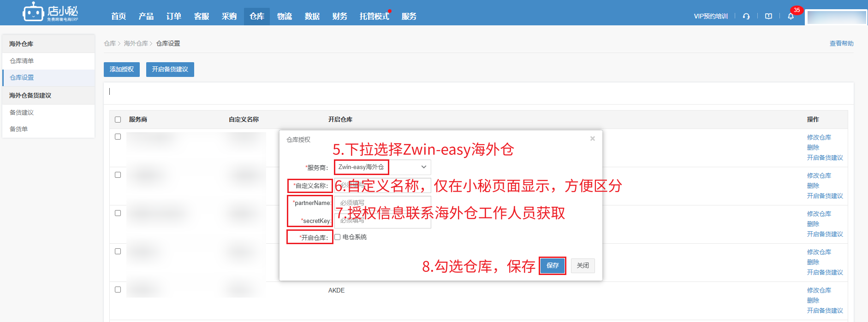This screenshot has height=322, width=868.
Task: Click 开启备货建议 in the third row
Action: click(x=825, y=234)
